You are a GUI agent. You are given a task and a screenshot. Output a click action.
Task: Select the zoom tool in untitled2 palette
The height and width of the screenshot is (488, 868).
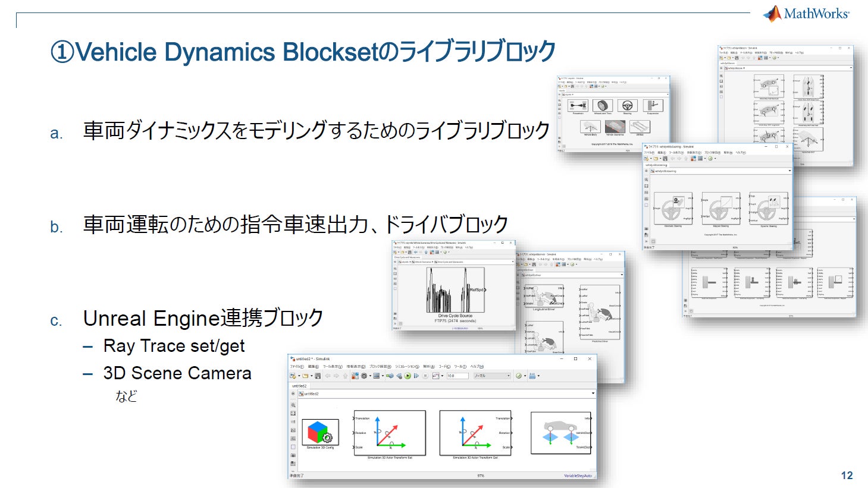pos(293,405)
